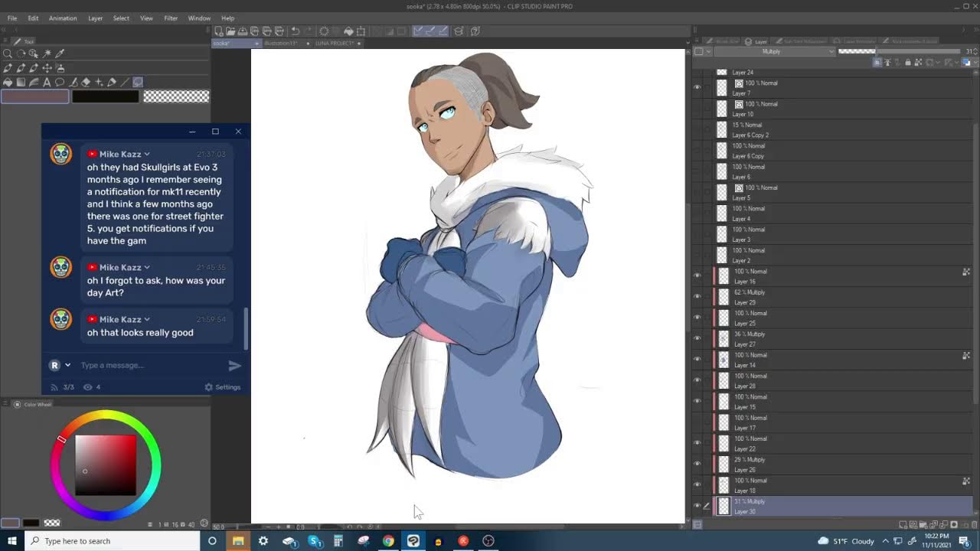This screenshot has width=980, height=551.
Task: Toggle visibility of Layer 30
Action: (x=697, y=506)
